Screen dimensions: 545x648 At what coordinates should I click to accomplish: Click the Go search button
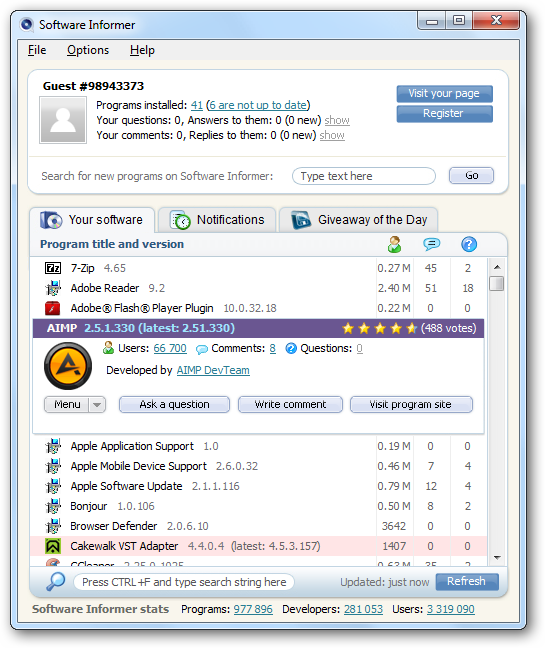(471, 176)
